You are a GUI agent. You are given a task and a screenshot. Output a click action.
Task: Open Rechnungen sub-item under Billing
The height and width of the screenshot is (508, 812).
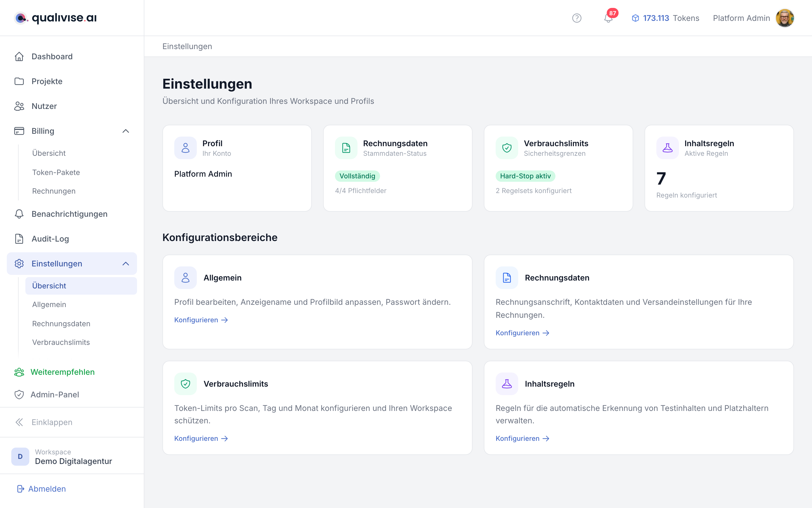[x=81, y=191]
